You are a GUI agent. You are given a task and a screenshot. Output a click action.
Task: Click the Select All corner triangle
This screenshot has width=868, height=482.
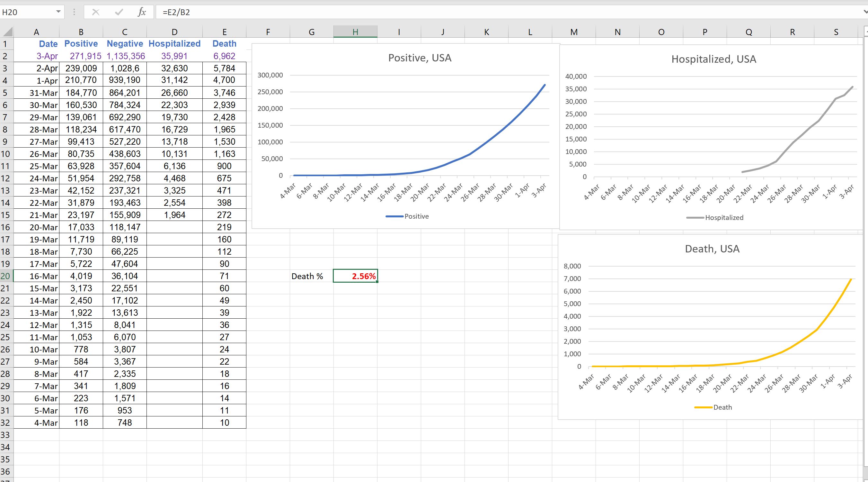[7, 32]
